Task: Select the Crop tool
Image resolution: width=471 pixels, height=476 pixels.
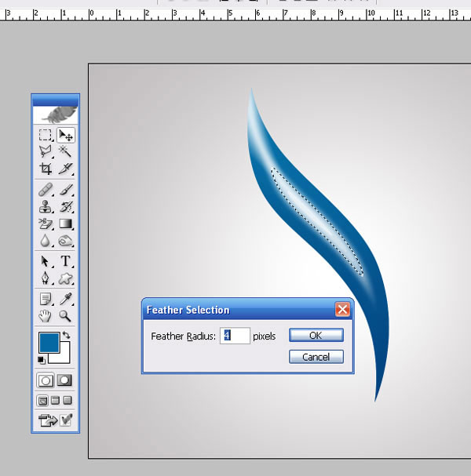Action: click(x=46, y=168)
